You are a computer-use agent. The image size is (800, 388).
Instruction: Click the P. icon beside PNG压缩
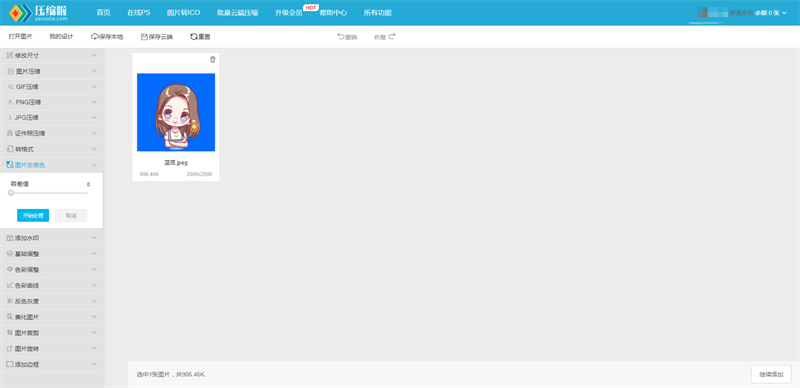pyautogui.click(x=10, y=102)
